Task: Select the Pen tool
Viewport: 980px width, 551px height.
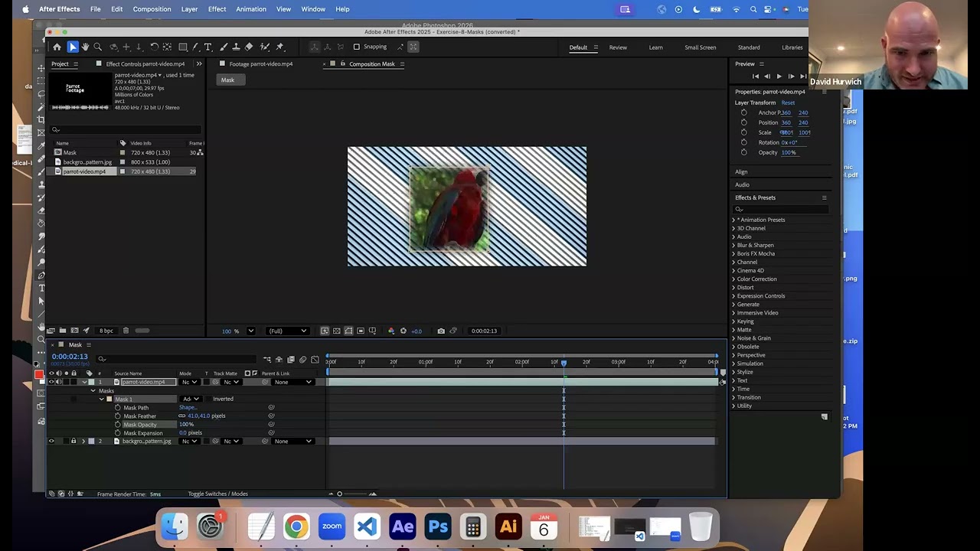Action: coord(195,47)
